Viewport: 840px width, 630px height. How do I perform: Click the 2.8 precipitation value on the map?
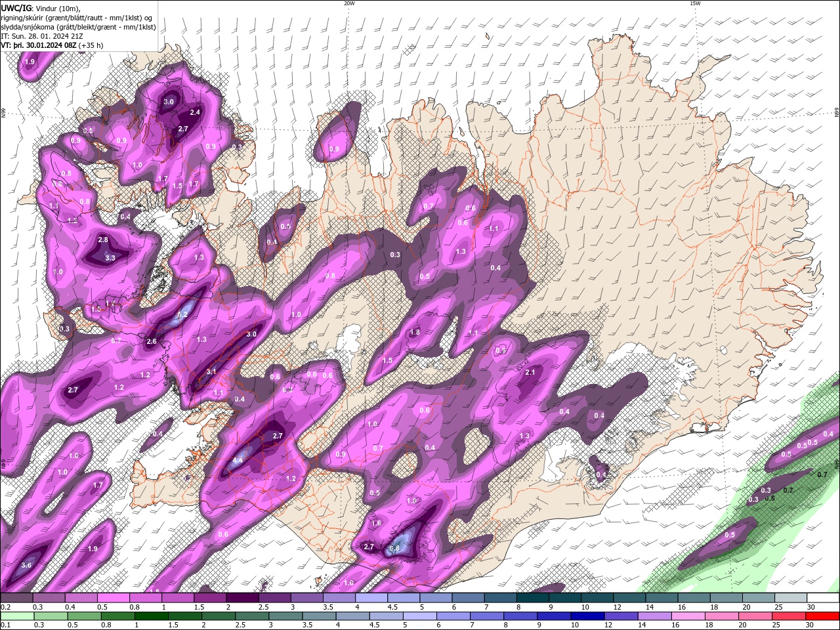click(x=103, y=240)
